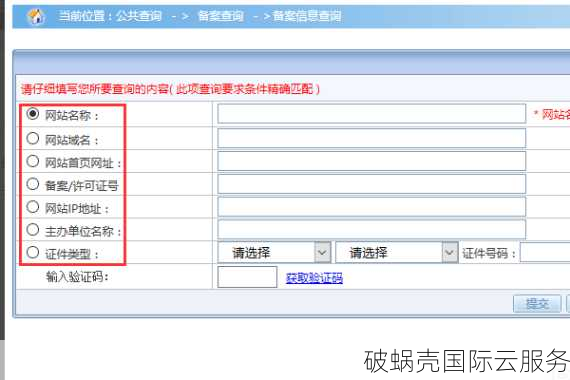Open the second 请选择 dropdown
Viewport: 570px width, 380px height.
pyautogui.click(x=397, y=252)
